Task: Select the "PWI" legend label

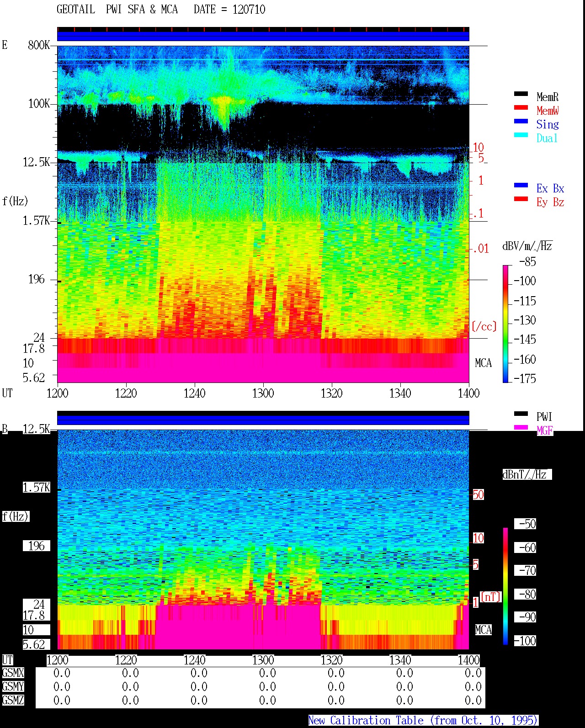Action: click(544, 417)
